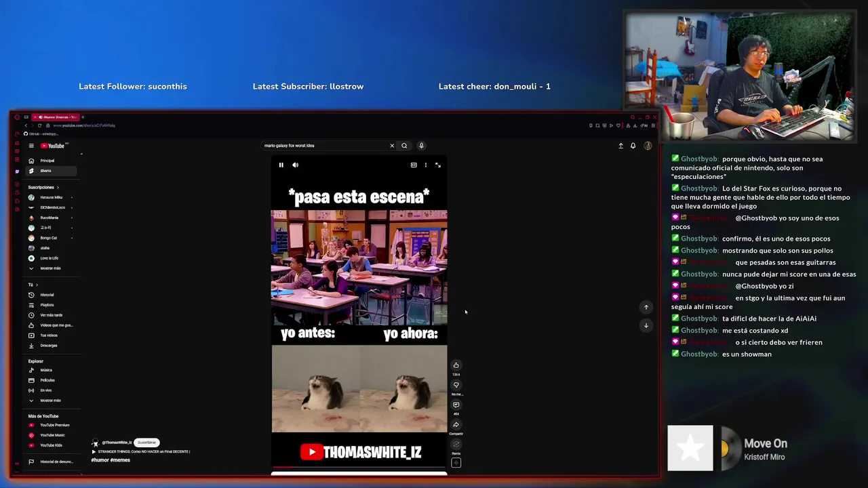The image size is (868, 488).
Task: Open the GitHub bookmark
Action: (40, 134)
